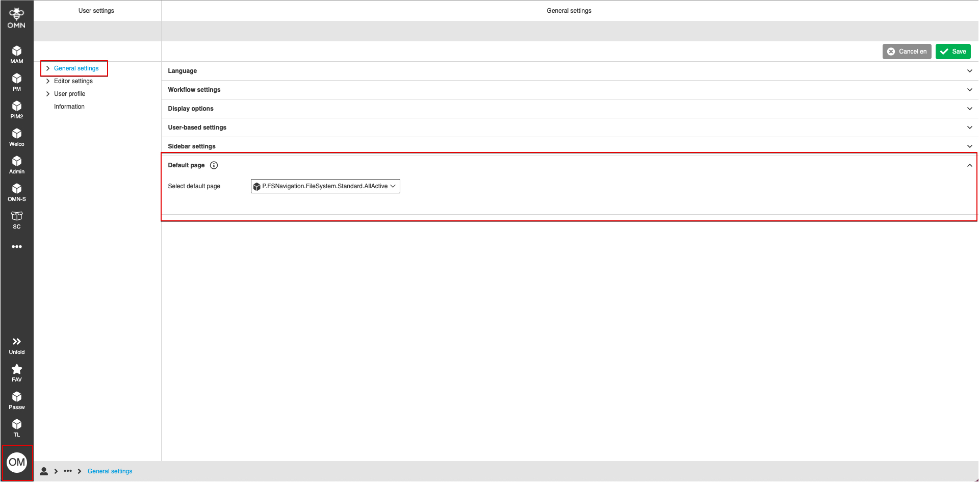Open the TL module icon
This screenshot has height=483, width=980.
pos(16,426)
